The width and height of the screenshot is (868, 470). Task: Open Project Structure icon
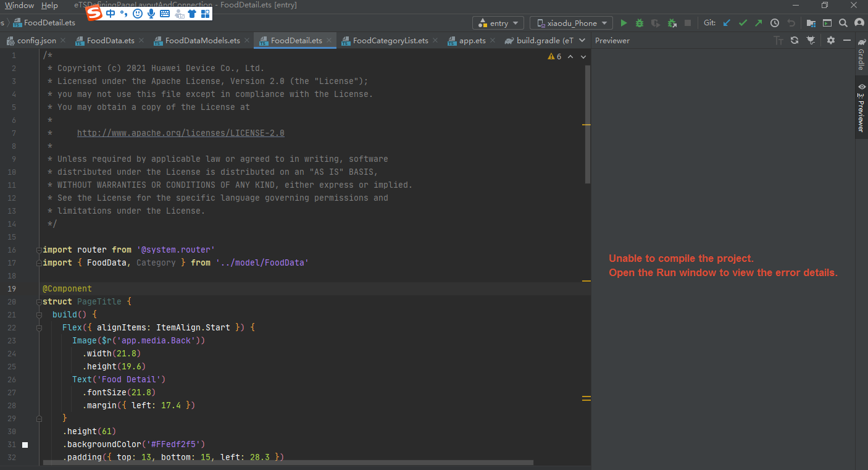[811, 23]
